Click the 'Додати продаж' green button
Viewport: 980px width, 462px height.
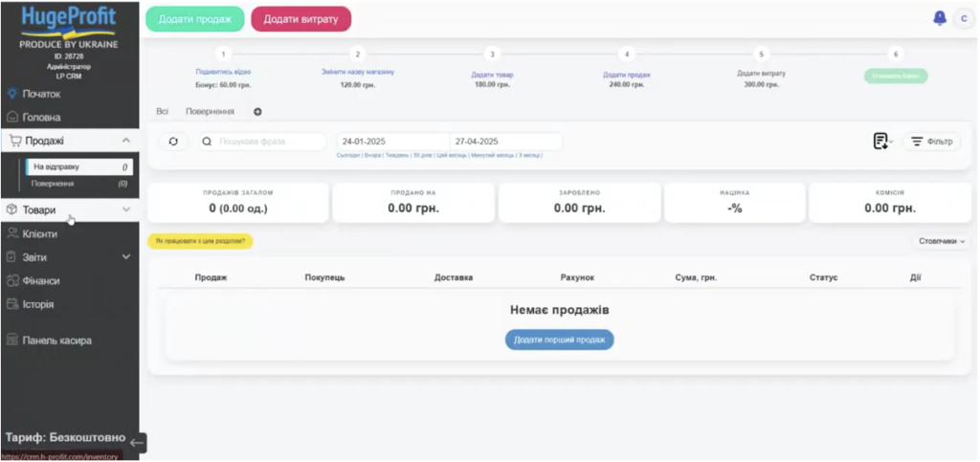[195, 19]
